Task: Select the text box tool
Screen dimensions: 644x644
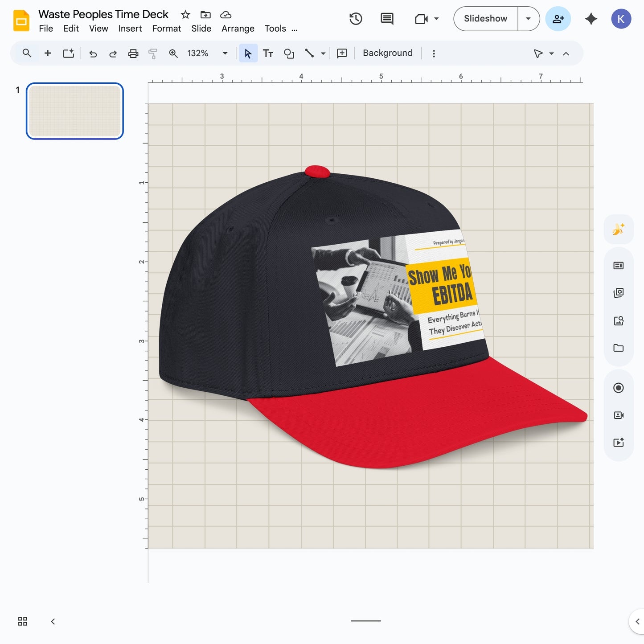Action: [268, 53]
